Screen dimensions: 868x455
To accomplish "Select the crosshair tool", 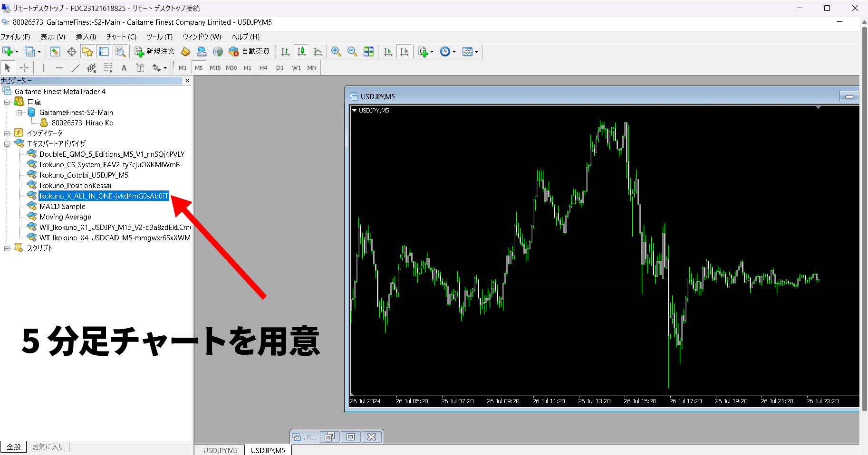I will click(x=24, y=68).
